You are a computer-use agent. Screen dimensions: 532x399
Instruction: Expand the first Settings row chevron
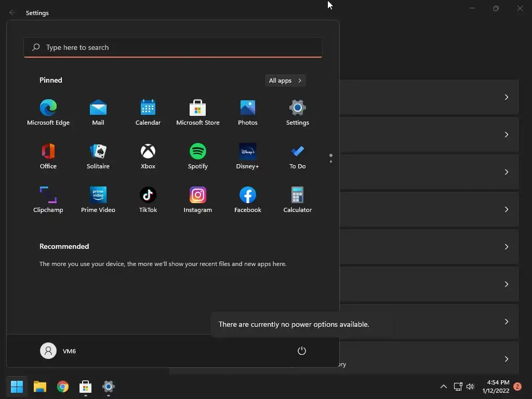[506, 97]
